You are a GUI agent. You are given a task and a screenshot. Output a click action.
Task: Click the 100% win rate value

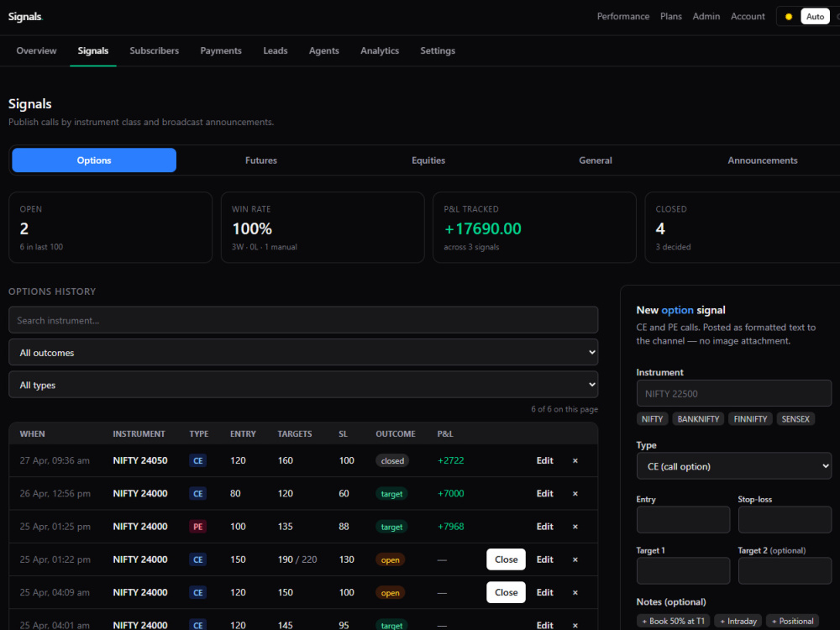pos(252,228)
